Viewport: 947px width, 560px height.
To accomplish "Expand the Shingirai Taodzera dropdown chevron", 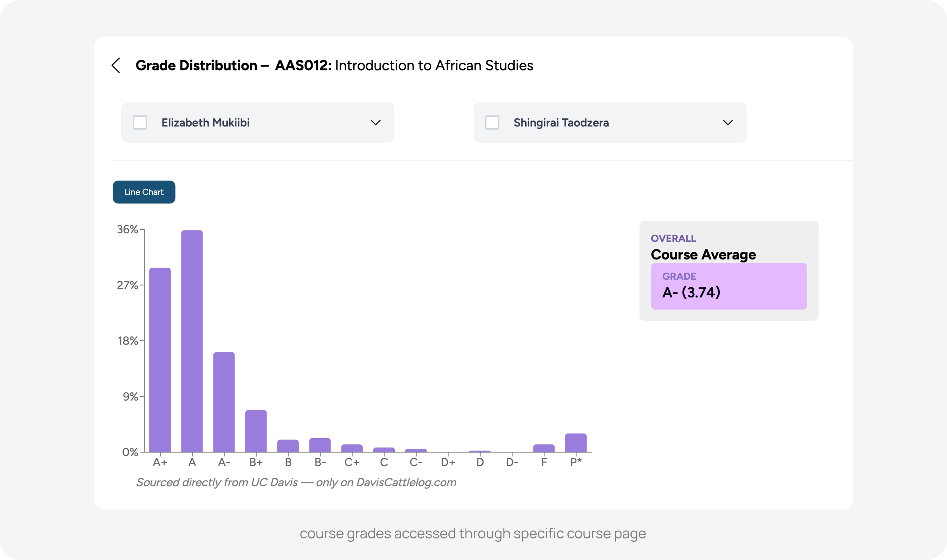I will [728, 123].
